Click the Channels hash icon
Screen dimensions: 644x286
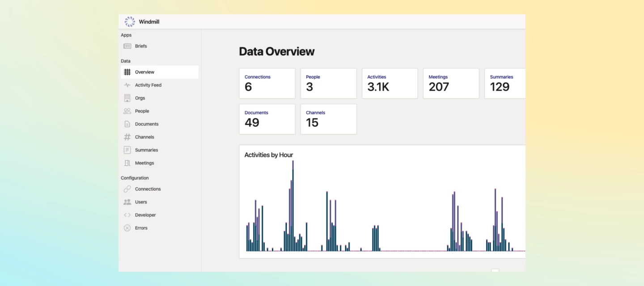(x=127, y=137)
